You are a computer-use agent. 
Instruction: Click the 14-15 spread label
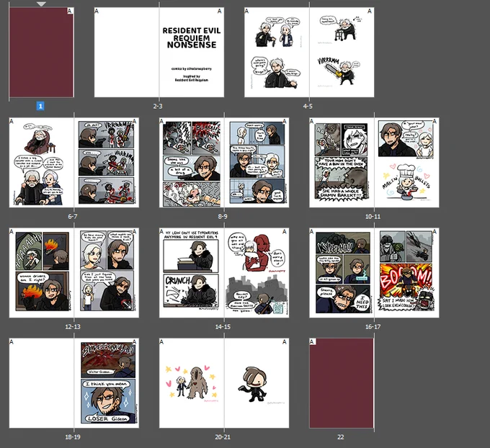coord(223,327)
